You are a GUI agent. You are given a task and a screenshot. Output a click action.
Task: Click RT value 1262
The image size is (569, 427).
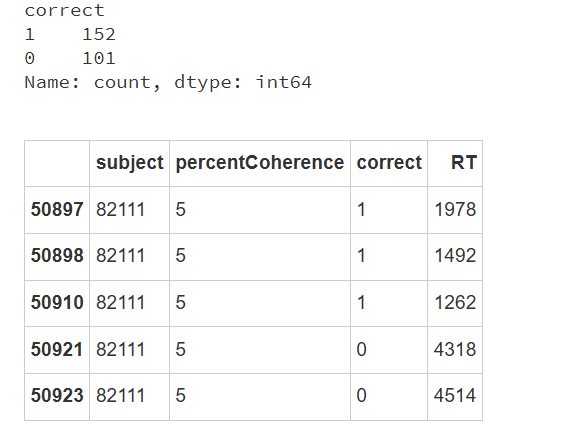455,302
